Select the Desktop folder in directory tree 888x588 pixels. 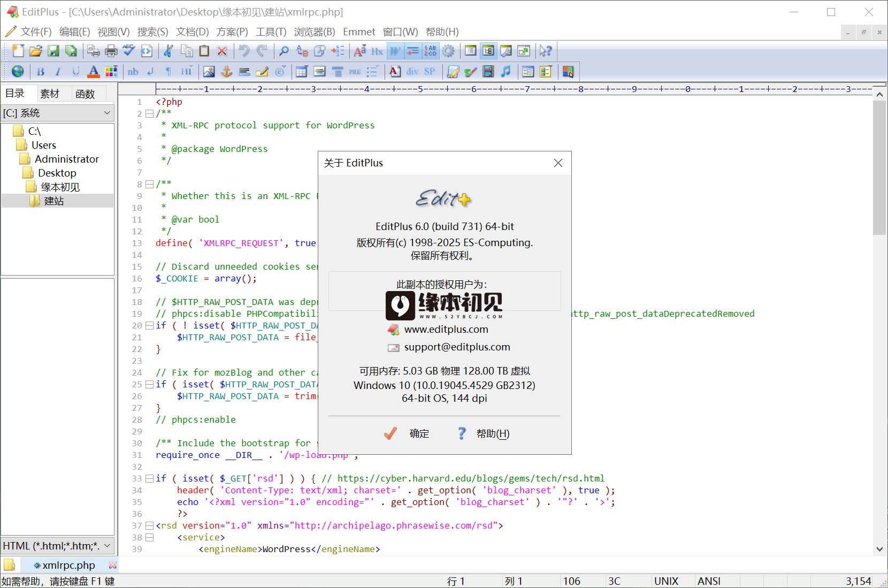(x=57, y=173)
